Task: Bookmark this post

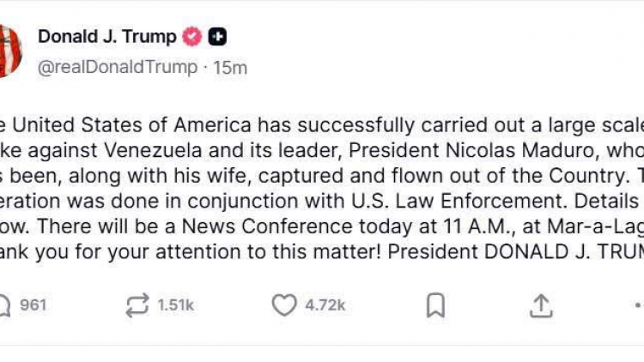Action: [x=436, y=305]
